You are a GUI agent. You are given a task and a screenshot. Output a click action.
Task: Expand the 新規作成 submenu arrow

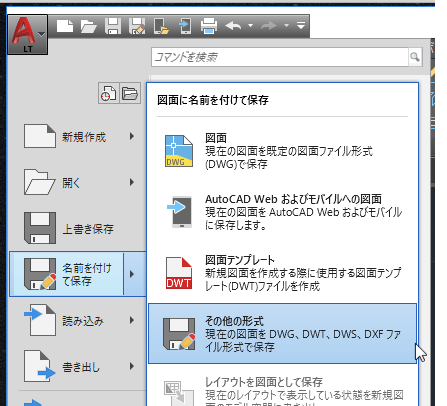132,136
